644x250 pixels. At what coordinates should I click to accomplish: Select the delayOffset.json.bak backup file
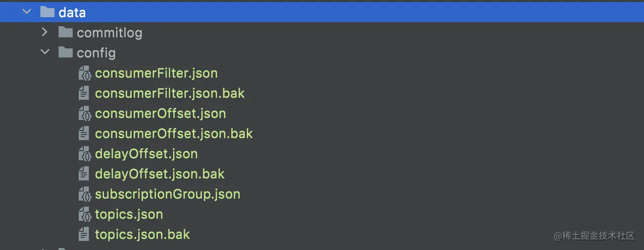click(159, 174)
